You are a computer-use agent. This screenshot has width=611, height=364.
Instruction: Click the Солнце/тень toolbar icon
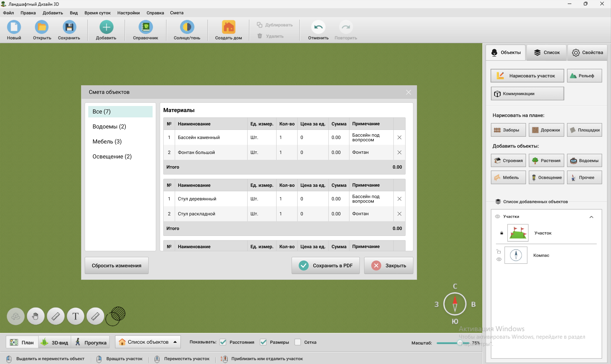point(187,27)
